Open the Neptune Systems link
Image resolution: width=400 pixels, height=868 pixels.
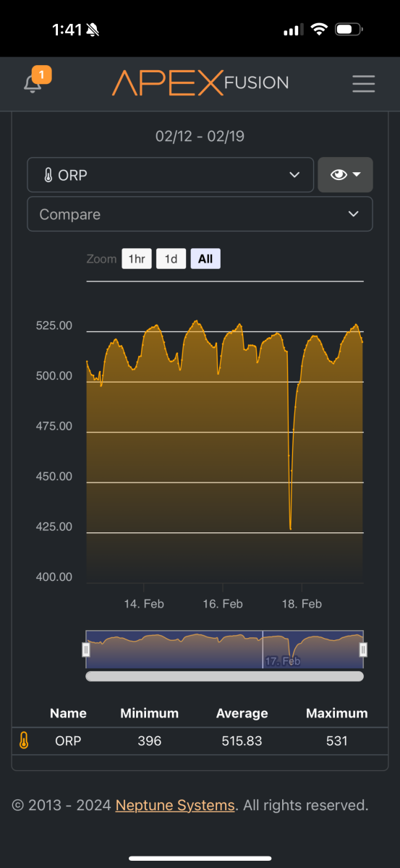[175, 805]
